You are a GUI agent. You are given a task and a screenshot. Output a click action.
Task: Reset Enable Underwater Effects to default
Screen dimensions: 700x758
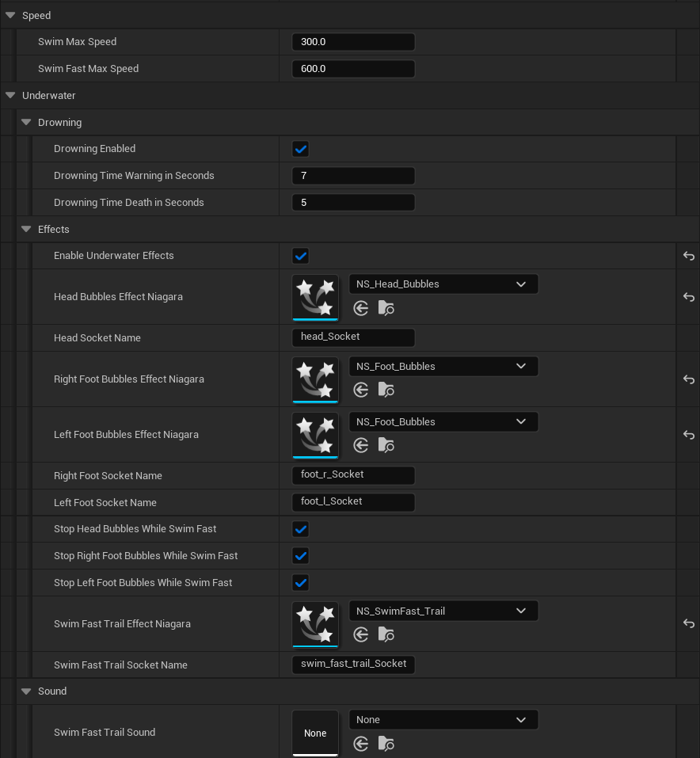688,256
